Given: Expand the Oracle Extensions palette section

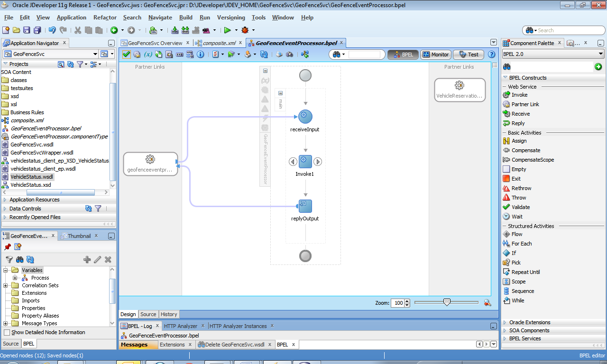Looking at the screenshot, I should (x=505, y=322).
